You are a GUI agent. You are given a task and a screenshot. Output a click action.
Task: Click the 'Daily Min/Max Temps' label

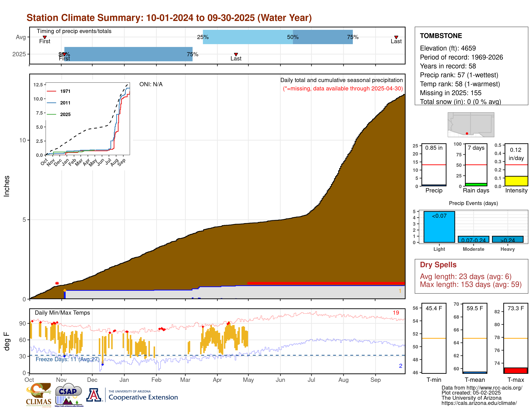click(x=62, y=313)
